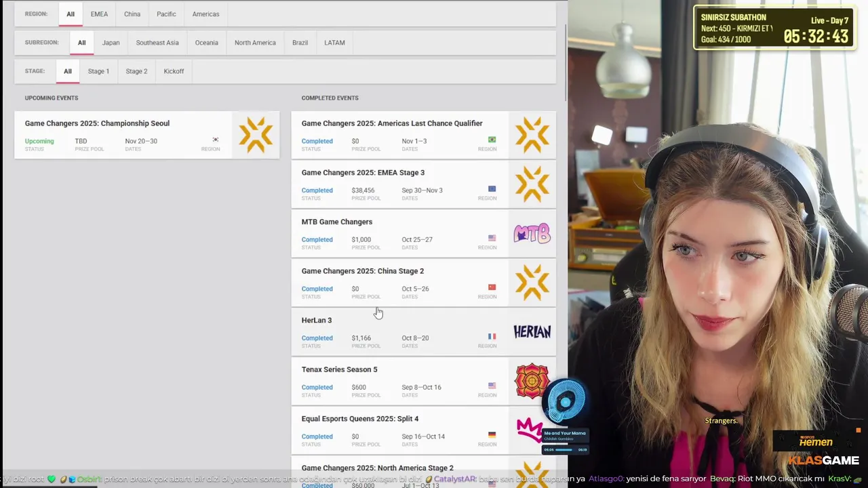Click the Oct 5–26 dates text
The image size is (868, 488).
tap(415, 289)
